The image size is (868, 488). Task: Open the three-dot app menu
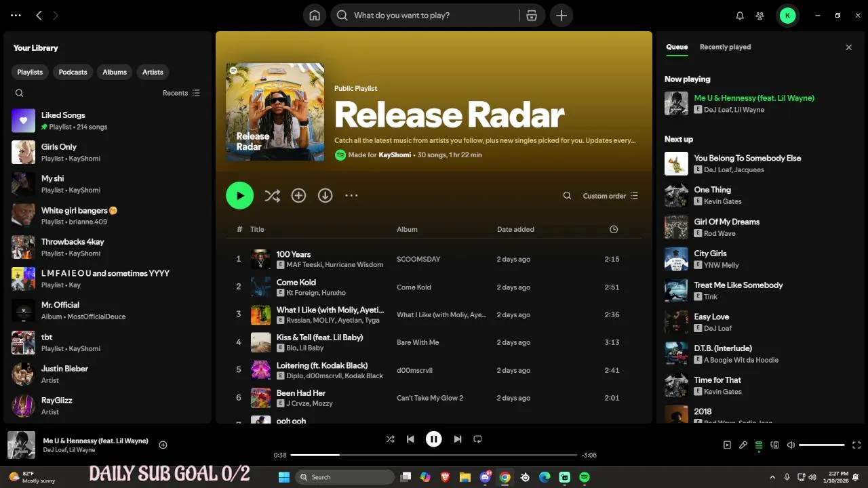(x=16, y=15)
